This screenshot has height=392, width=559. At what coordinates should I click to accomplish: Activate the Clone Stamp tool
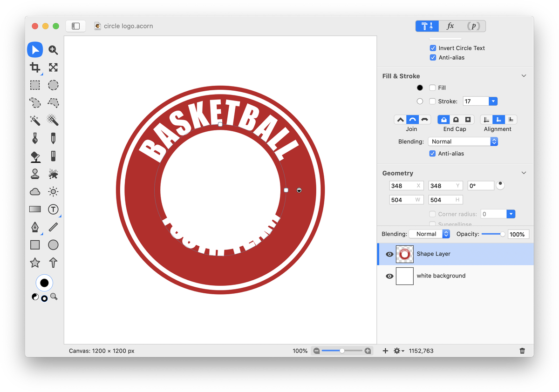point(35,174)
